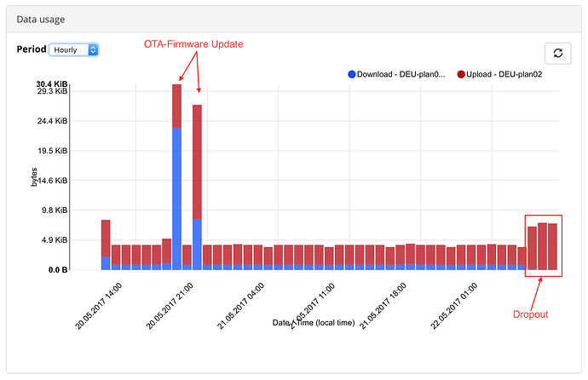The width and height of the screenshot is (588, 380).
Task: Click the blue Download legend circle
Action: [x=352, y=74]
